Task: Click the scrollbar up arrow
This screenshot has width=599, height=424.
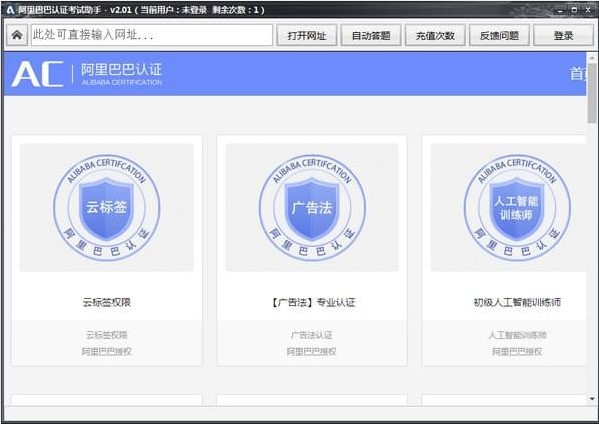Action: 592,58
